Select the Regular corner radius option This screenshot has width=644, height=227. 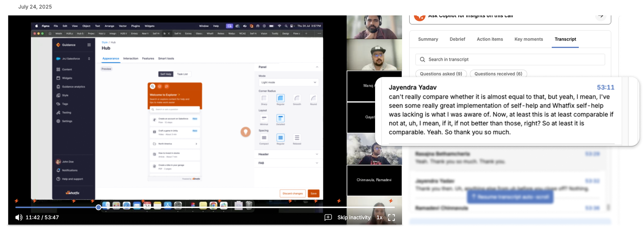coord(280,98)
